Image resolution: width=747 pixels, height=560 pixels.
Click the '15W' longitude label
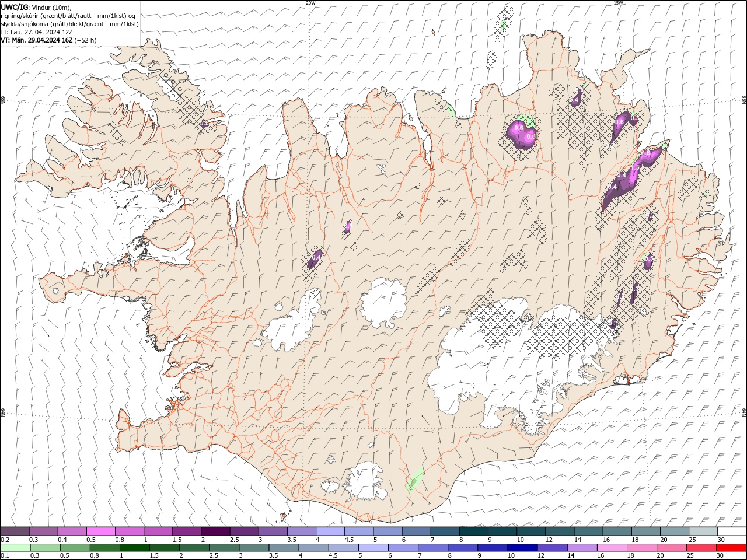[618, 3]
